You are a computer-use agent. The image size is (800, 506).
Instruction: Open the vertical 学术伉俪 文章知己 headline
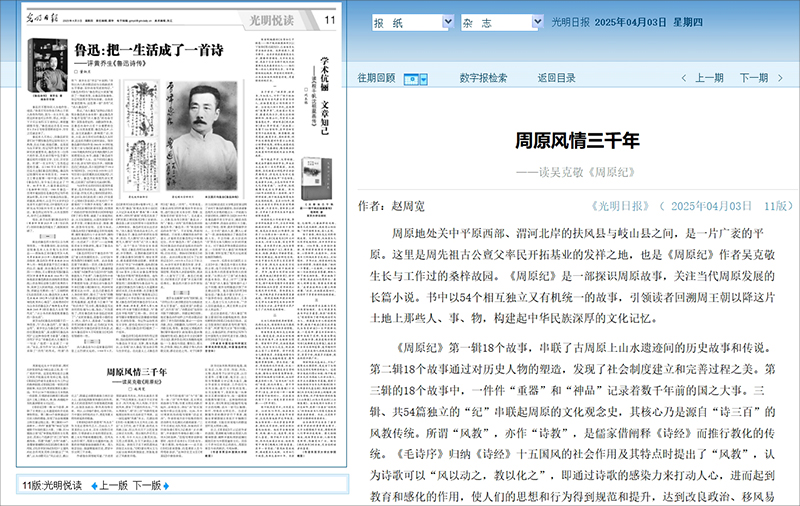(x=324, y=95)
